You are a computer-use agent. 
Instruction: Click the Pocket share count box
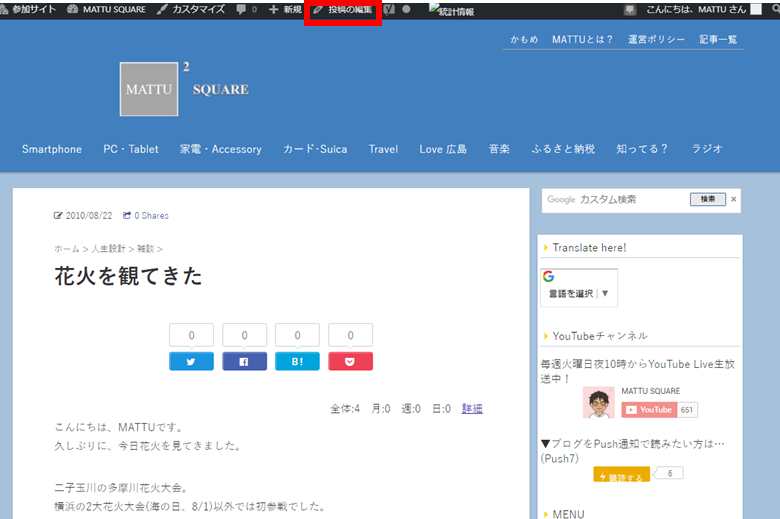click(350, 335)
